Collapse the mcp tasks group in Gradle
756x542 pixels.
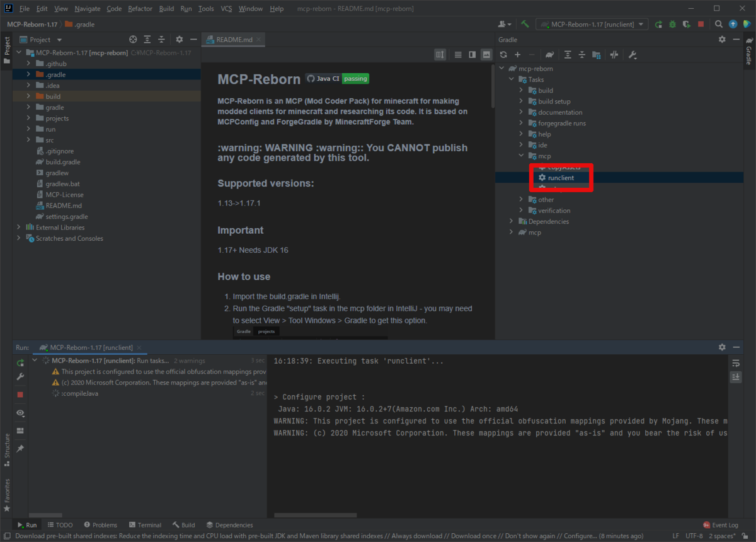point(521,156)
